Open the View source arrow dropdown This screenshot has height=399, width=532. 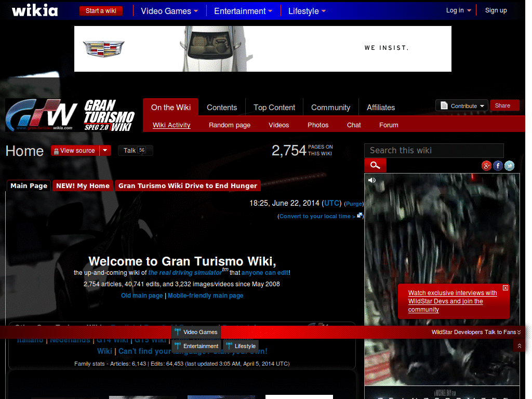pyautogui.click(x=105, y=150)
